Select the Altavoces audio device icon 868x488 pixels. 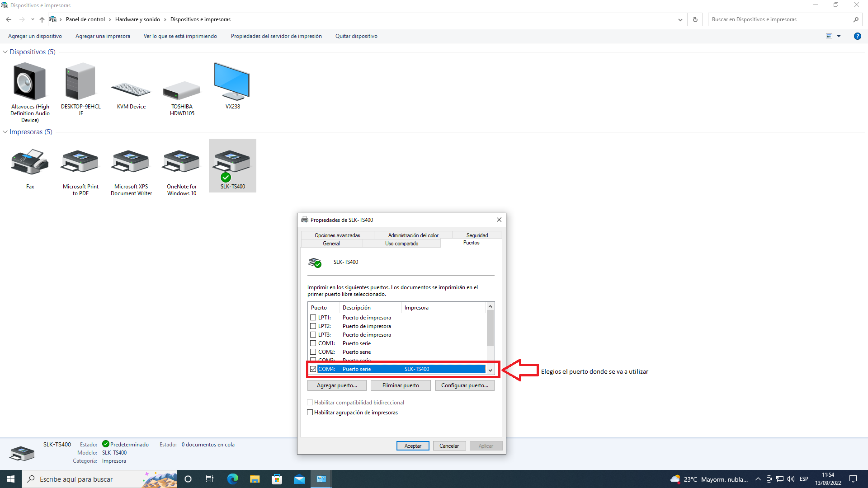[x=30, y=82]
